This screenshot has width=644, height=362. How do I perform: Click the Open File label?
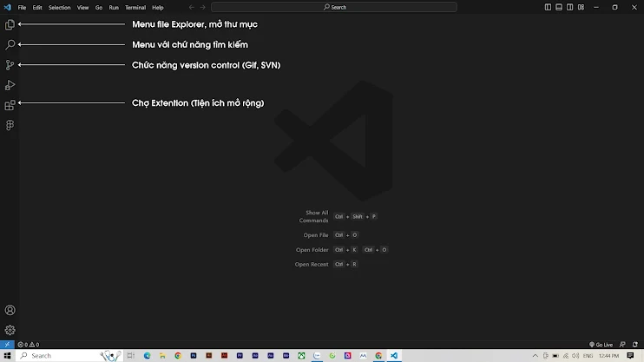(316, 235)
